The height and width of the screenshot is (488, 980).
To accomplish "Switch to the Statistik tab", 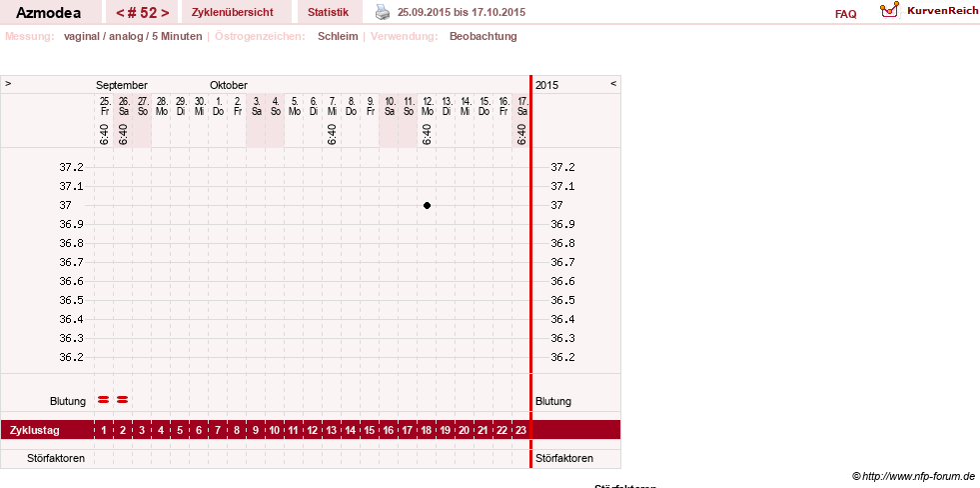I will coord(328,12).
